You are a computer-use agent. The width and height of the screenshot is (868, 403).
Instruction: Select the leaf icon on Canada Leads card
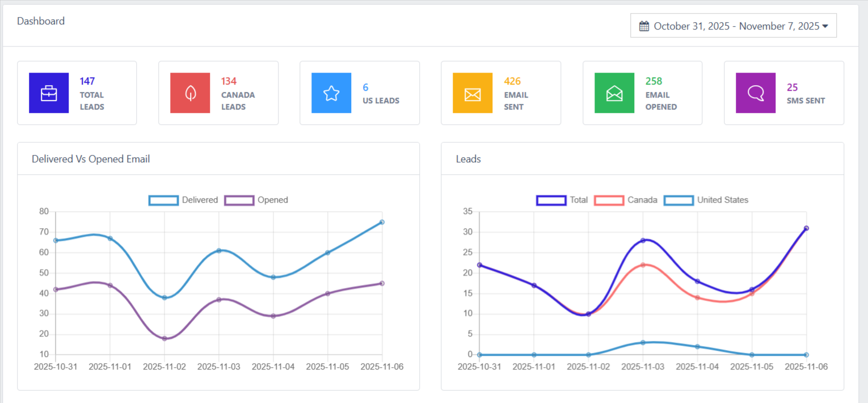pyautogui.click(x=190, y=93)
